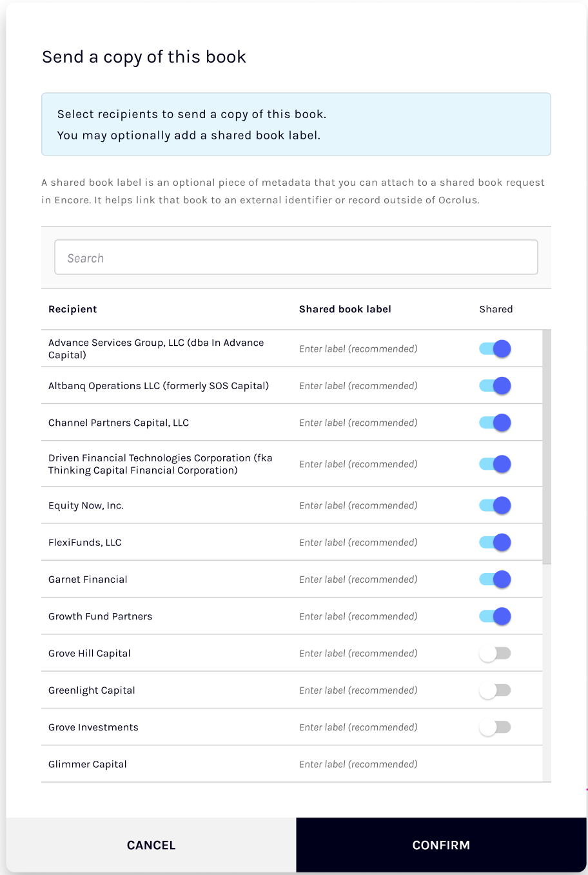Toggle off Altbanq Operations LLC sharing
Viewport: 588px width, 875px height.
[x=495, y=386]
